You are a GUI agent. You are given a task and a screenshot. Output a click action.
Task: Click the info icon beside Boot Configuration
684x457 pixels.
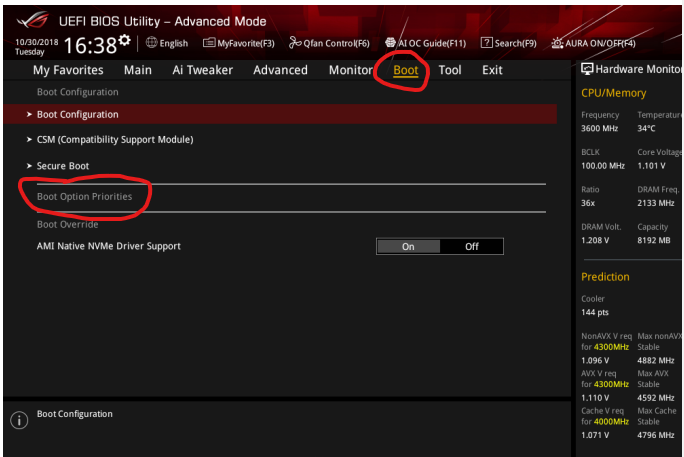tap(19, 420)
